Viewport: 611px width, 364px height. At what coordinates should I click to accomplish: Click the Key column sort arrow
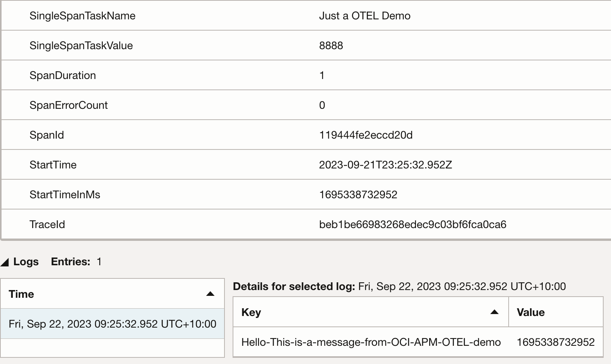[x=494, y=312]
